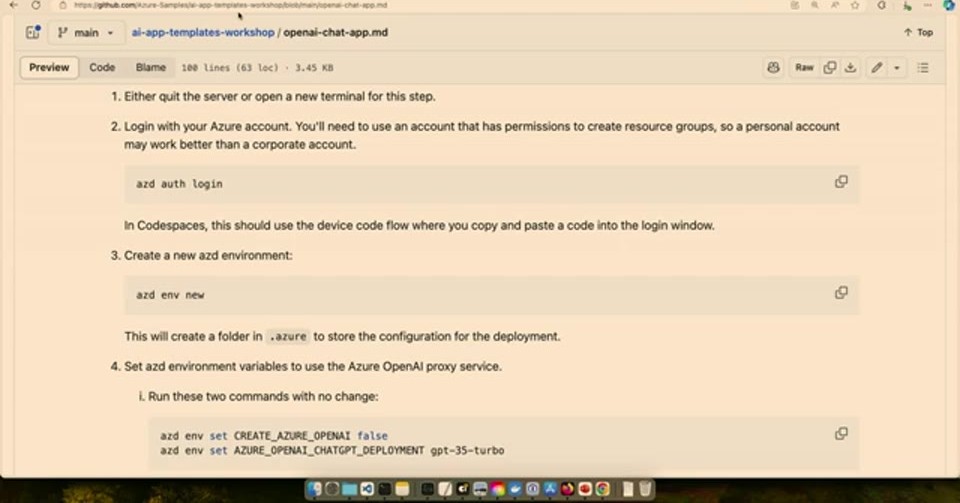This screenshot has width=960, height=503.
Task: Copy the 'azd auth login' command
Action: click(x=841, y=182)
